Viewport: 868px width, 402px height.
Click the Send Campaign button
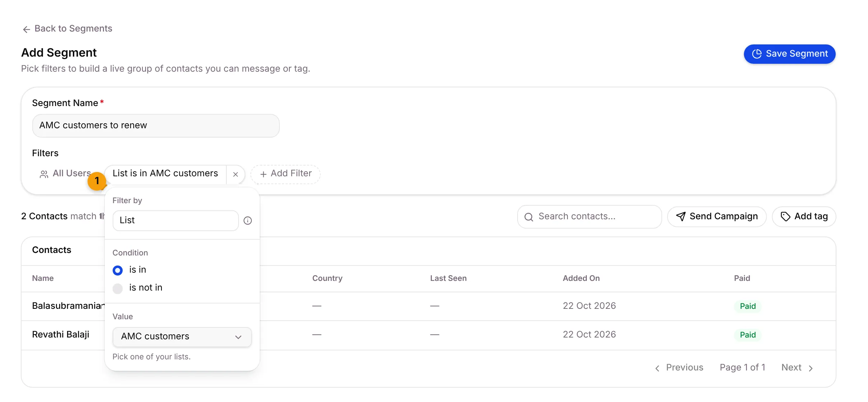pos(717,216)
